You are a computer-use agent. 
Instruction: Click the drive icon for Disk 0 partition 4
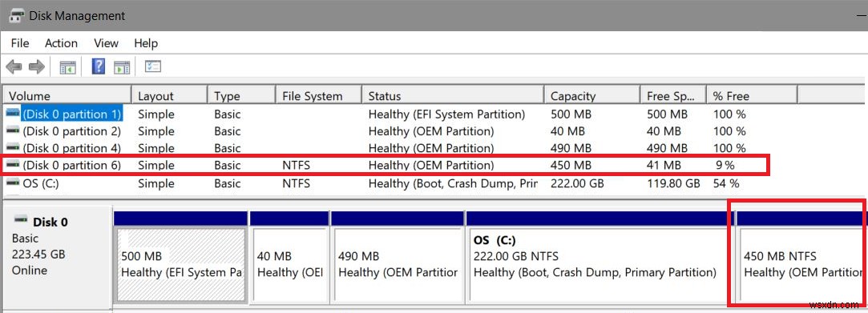tap(13, 147)
